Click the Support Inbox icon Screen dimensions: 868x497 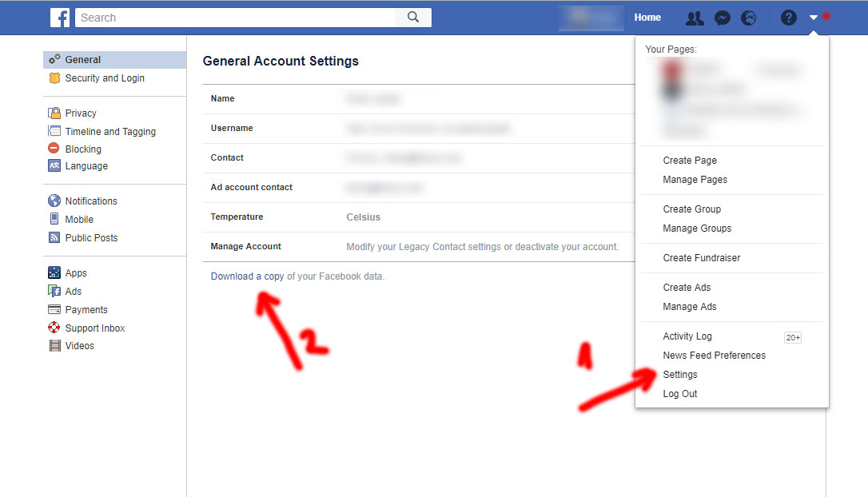coord(53,328)
